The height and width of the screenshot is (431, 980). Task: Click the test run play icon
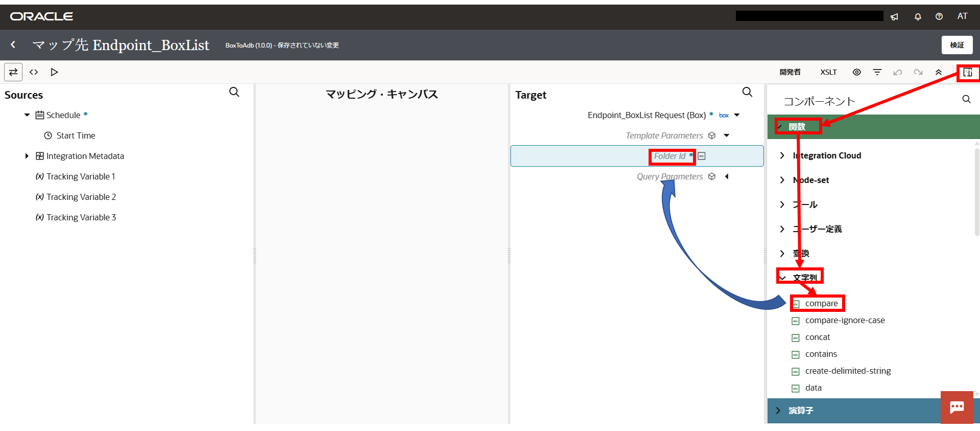[x=54, y=72]
